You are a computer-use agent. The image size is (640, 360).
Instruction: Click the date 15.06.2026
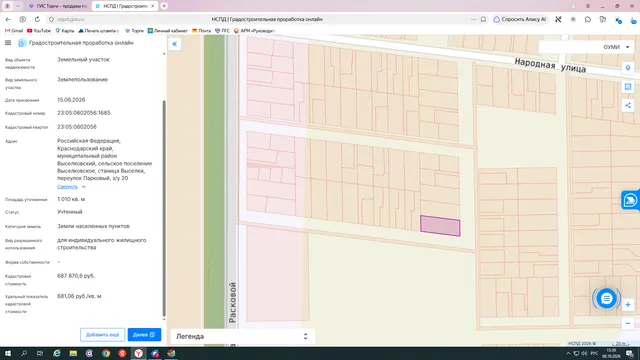tap(71, 100)
